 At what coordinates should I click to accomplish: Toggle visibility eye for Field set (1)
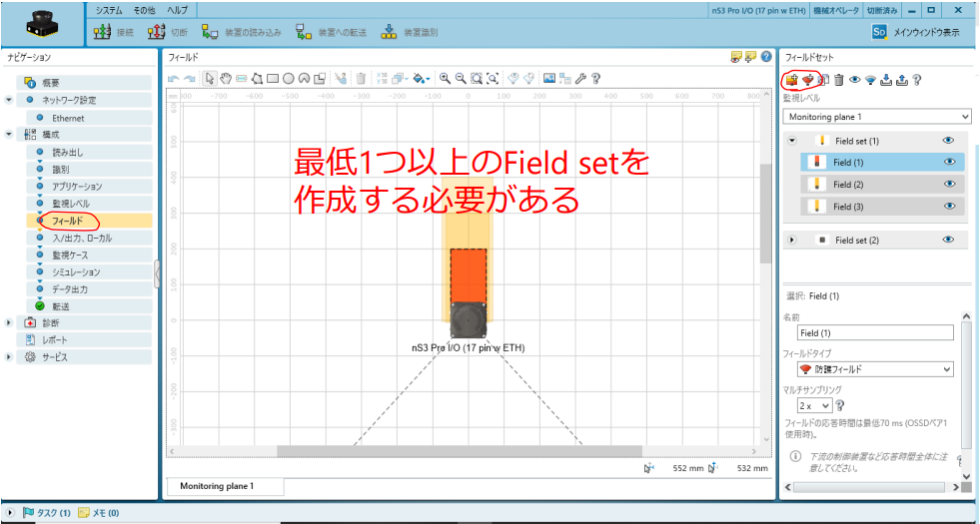click(x=948, y=141)
